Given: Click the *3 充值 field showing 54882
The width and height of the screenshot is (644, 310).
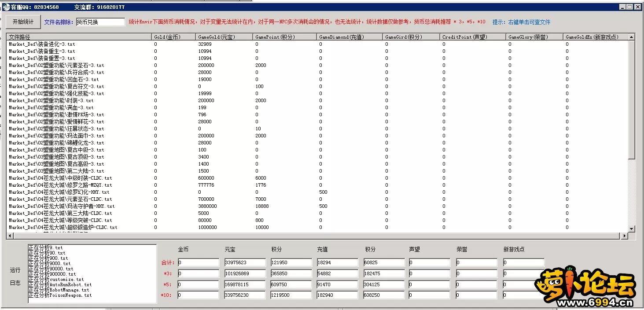Looking at the screenshot, I should pos(338,273).
